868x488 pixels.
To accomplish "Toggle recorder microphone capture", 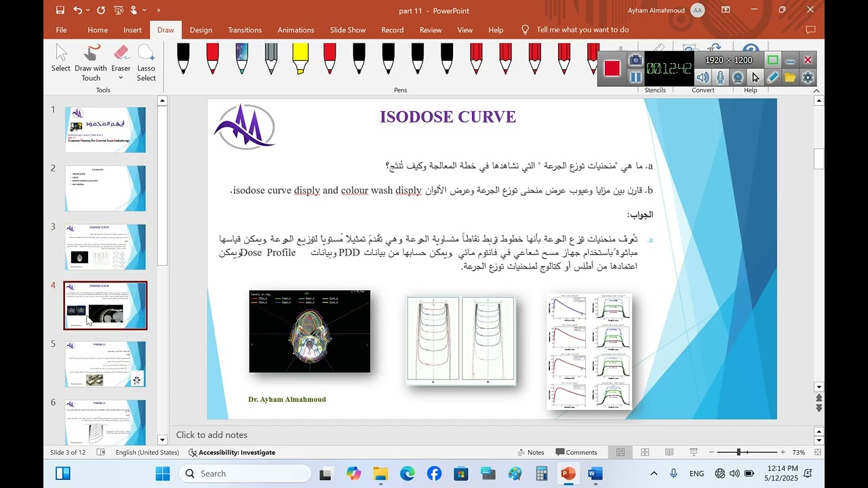I will 719,77.
